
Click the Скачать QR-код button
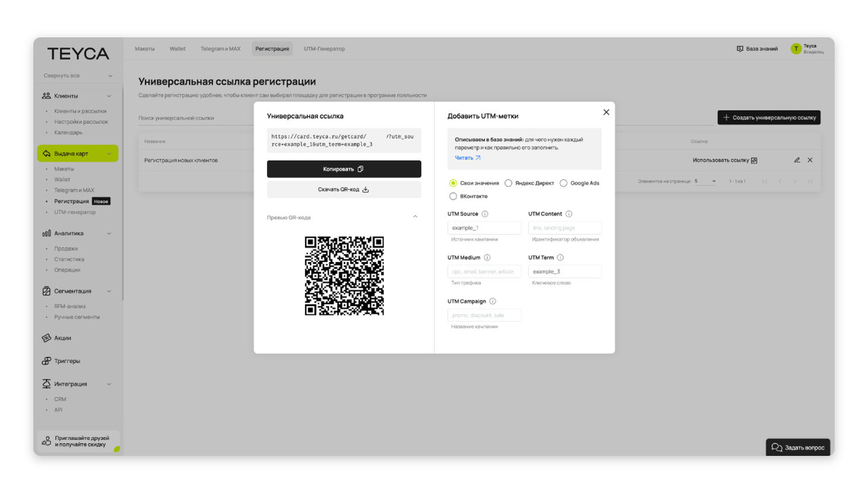click(x=344, y=189)
